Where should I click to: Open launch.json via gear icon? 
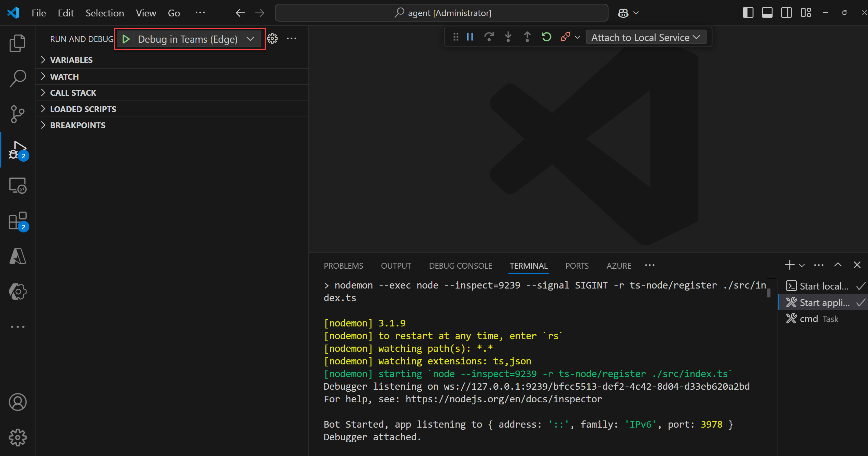272,39
